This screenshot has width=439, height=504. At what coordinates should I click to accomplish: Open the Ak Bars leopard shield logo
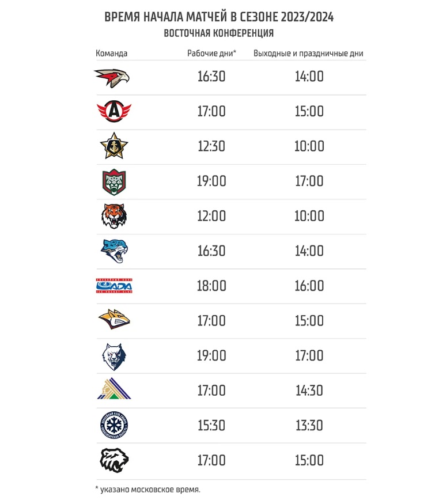coord(112,181)
